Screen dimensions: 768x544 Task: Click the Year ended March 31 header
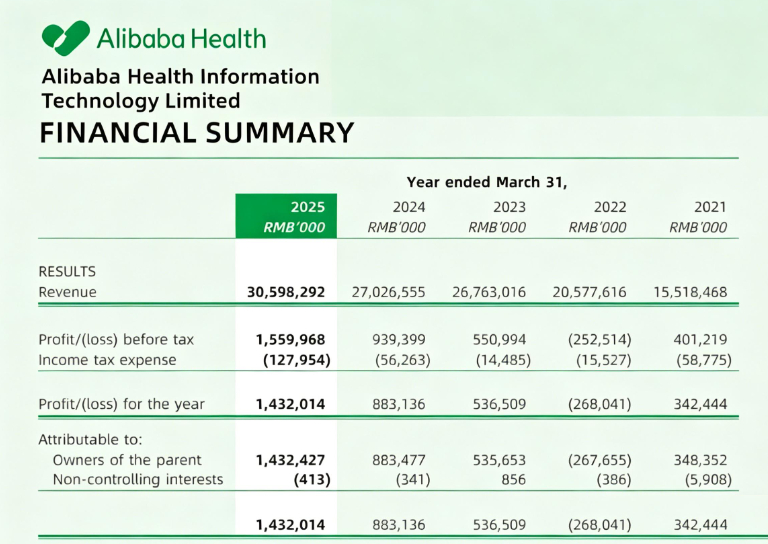pos(487,182)
